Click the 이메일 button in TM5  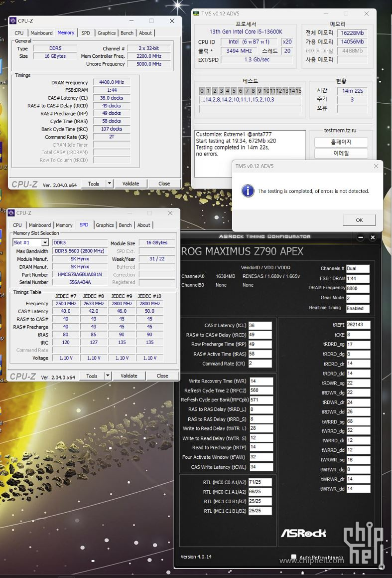click(341, 153)
